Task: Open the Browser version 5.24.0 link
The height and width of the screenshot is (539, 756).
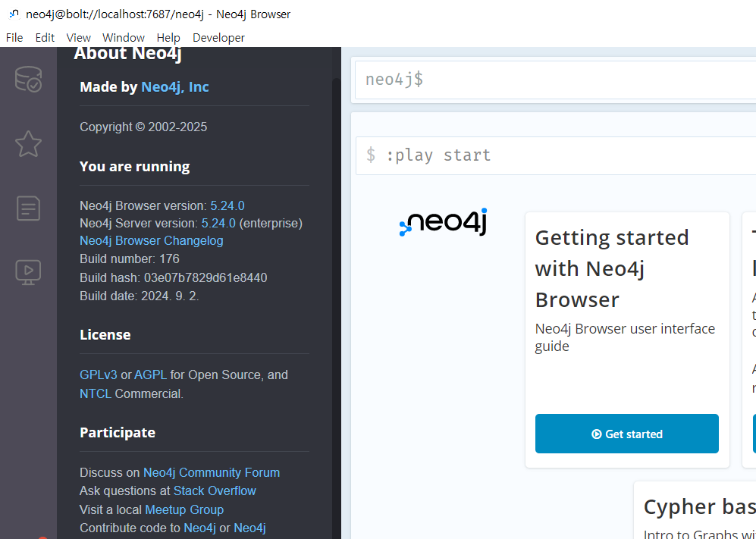Action: point(227,206)
